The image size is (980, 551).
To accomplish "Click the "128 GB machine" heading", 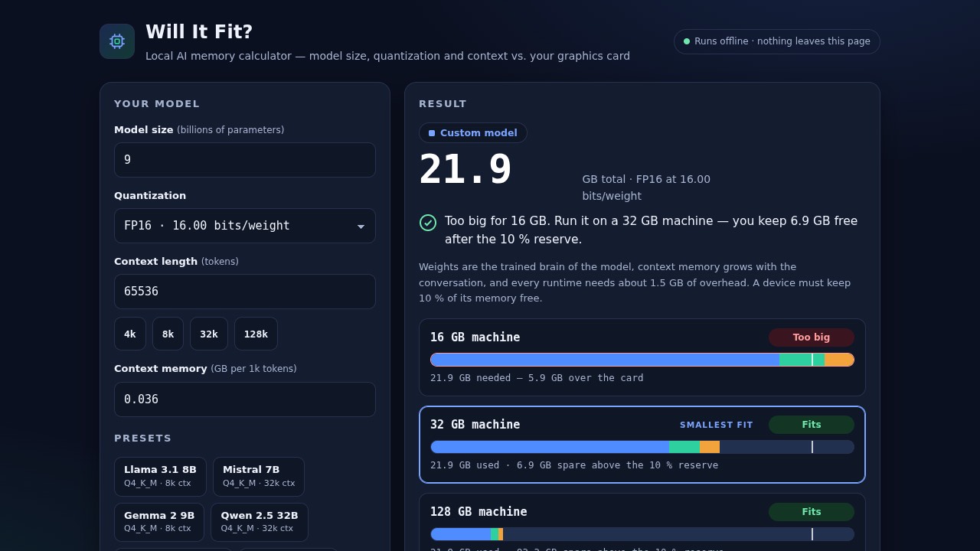I will pos(479,512).
